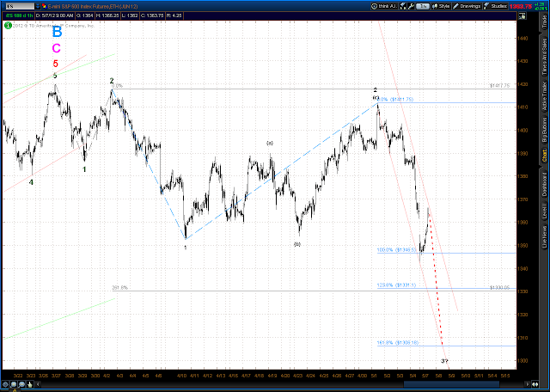Select the 100.0% ($1346.5) Fibonacci label
The height and width of the screenshot is (392, 550).
(x=396, y=250)
